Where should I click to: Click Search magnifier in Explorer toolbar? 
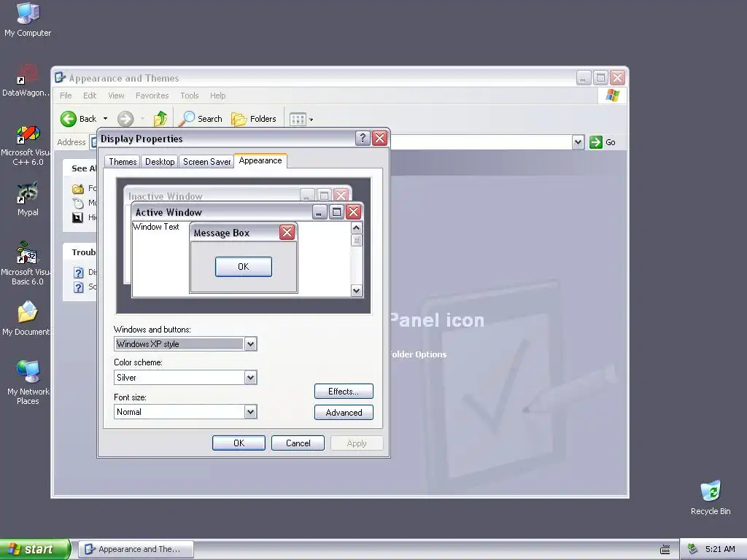[200, 119]
